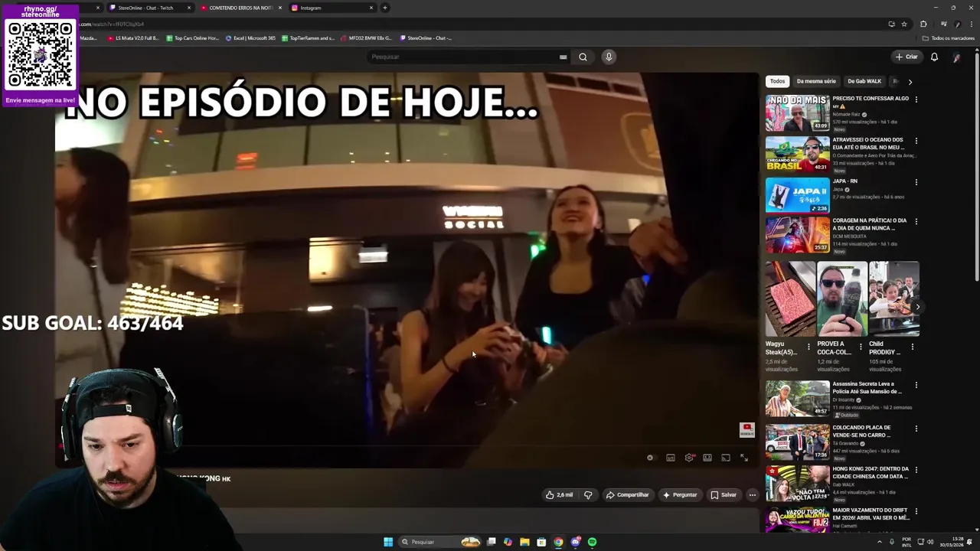Open the browser extensions puzzle icon
Screen dimensions: 980x551
[x=923, y=24]
